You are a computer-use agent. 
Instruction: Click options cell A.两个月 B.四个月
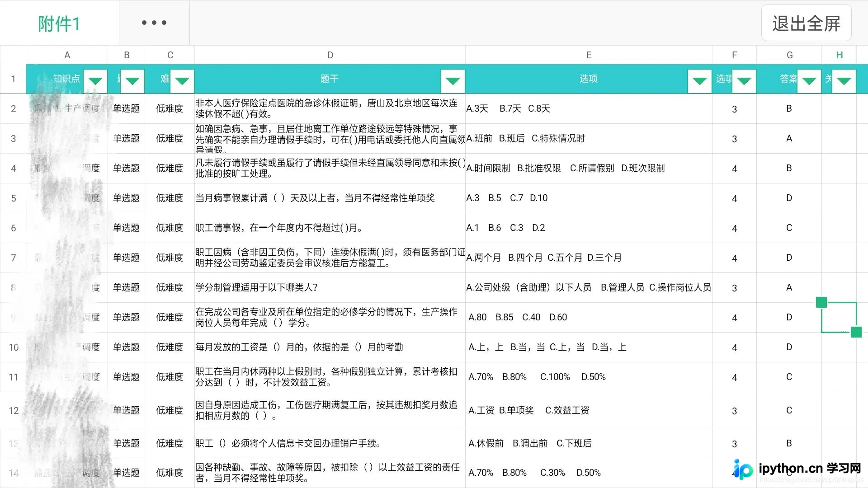[589, 258]
